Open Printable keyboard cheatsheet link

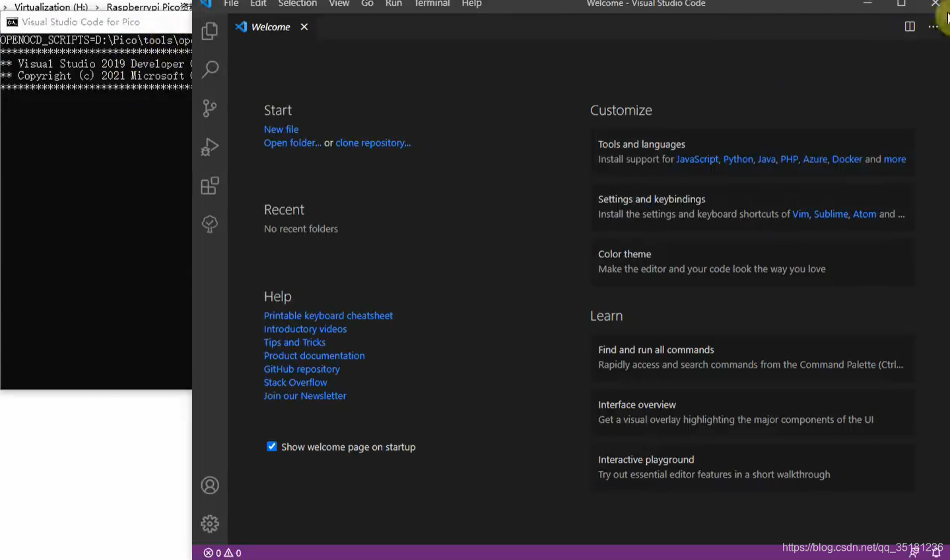(328, 315)
